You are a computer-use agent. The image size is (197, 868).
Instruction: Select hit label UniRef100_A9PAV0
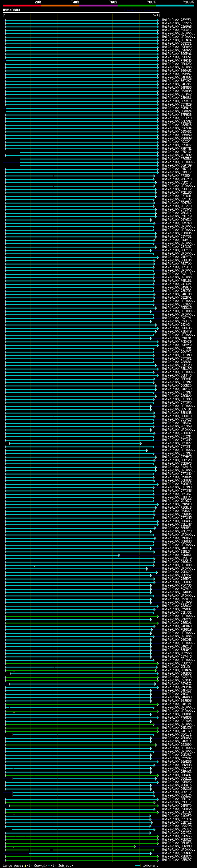coord(176,47)
